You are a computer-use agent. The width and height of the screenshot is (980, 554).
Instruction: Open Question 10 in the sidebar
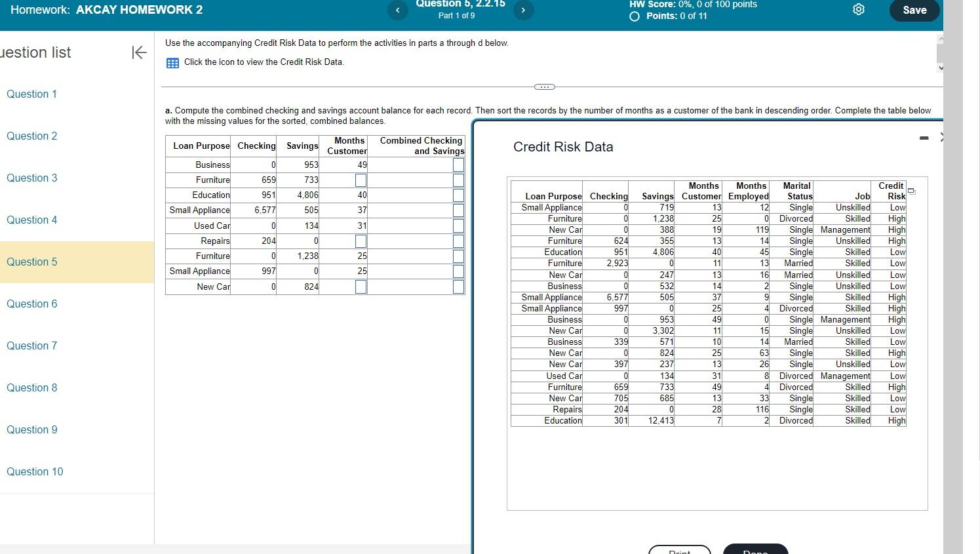(x=34, y=471)
